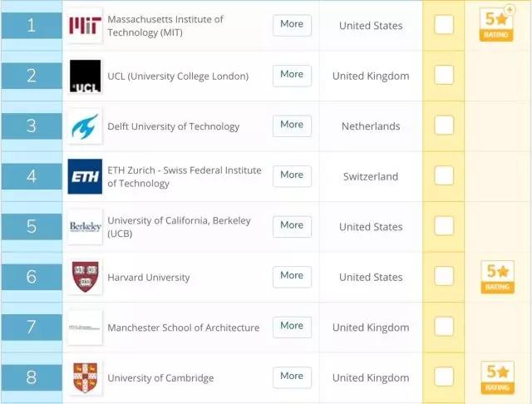The height and width of the screenshot is (404, 532).
Task: Expand More for UCL
Action: (292, 76)
